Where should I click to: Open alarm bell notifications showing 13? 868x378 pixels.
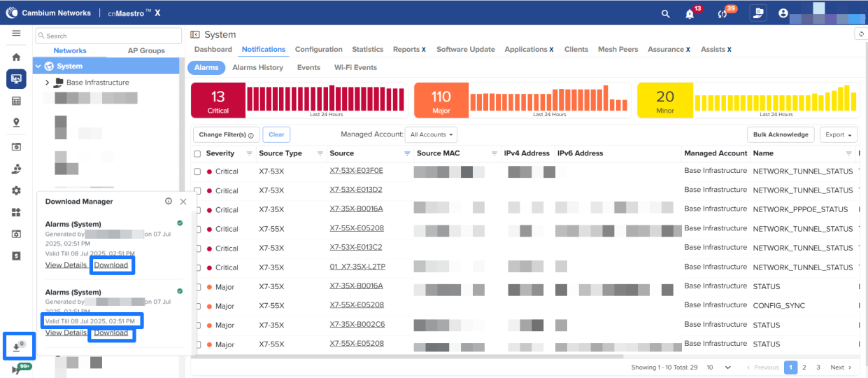pos(690,13)
